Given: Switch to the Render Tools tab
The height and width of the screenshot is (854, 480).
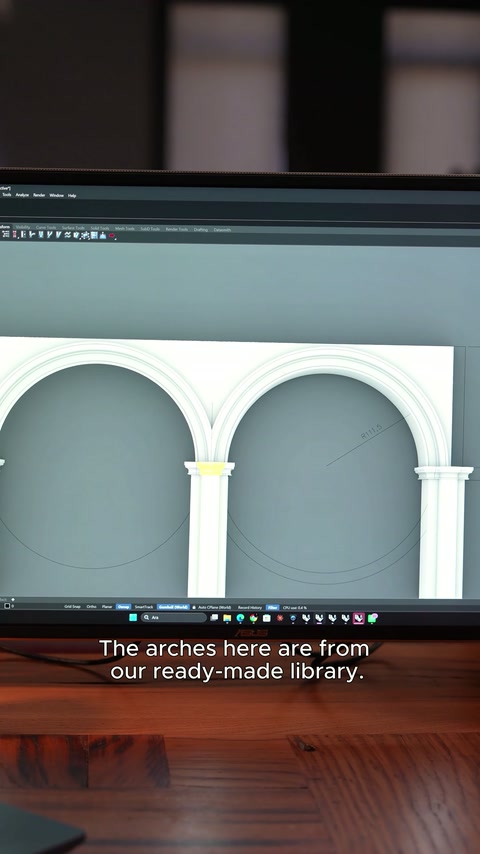Looking at the screenshot, I should click(x=177, y=229).
